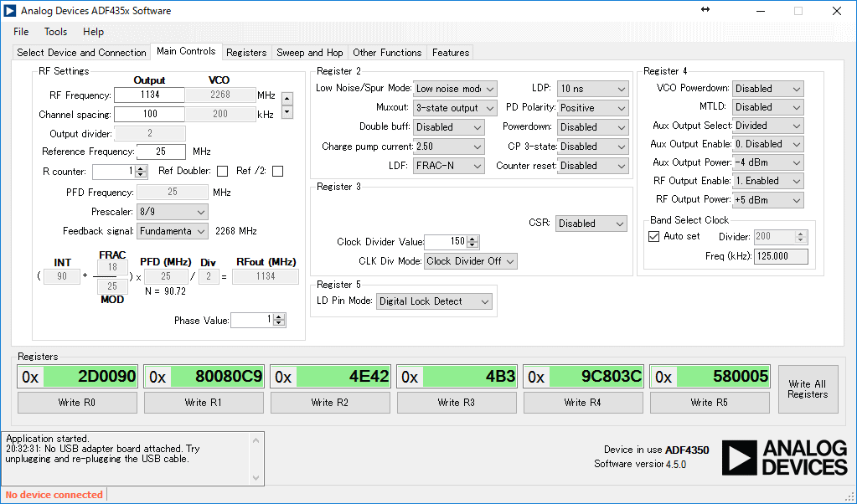
Task: Click the Write R1 button
Action: 204,403
